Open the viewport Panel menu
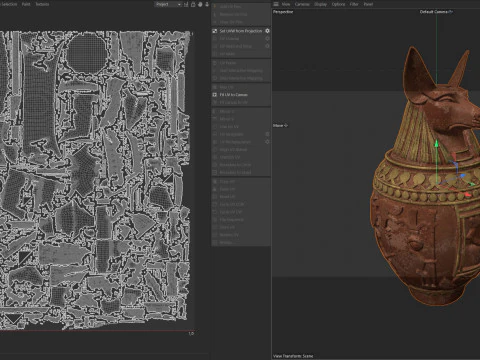This screenshot has height=360, width=480. 368,4
